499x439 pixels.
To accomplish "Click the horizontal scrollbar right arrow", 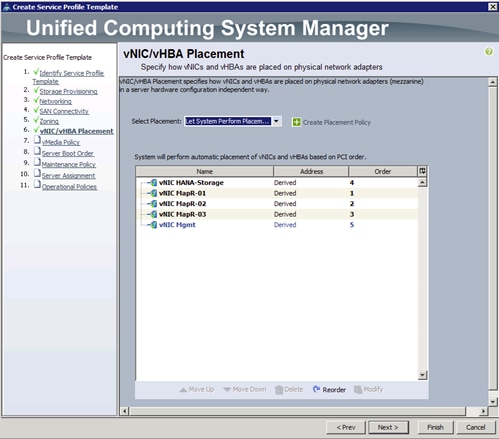I will point(483,411).
